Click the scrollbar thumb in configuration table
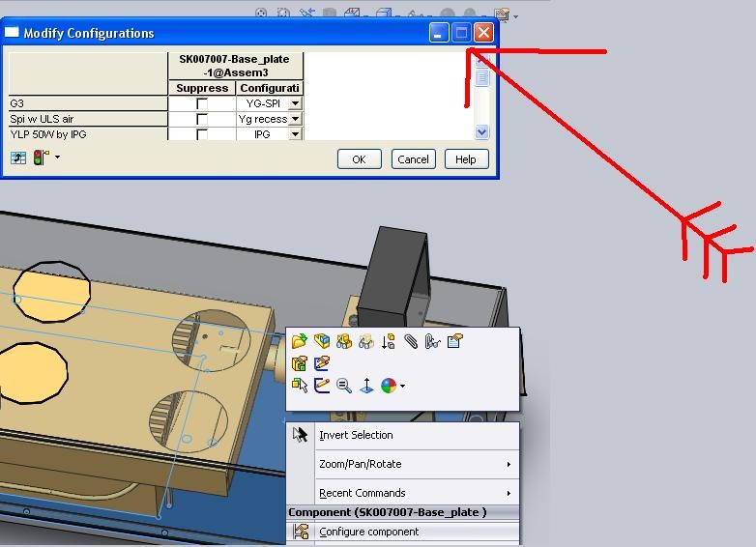The image size is (756, 547). tap(481, 77)
